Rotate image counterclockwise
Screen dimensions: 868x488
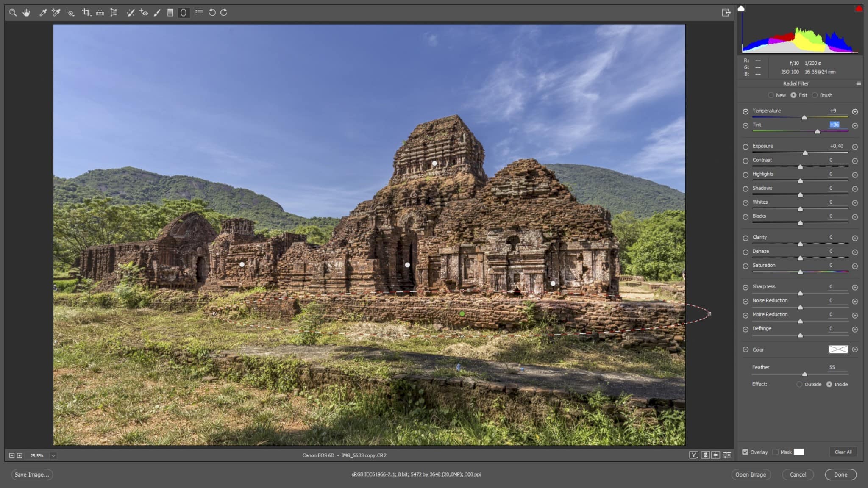point(212,13)
